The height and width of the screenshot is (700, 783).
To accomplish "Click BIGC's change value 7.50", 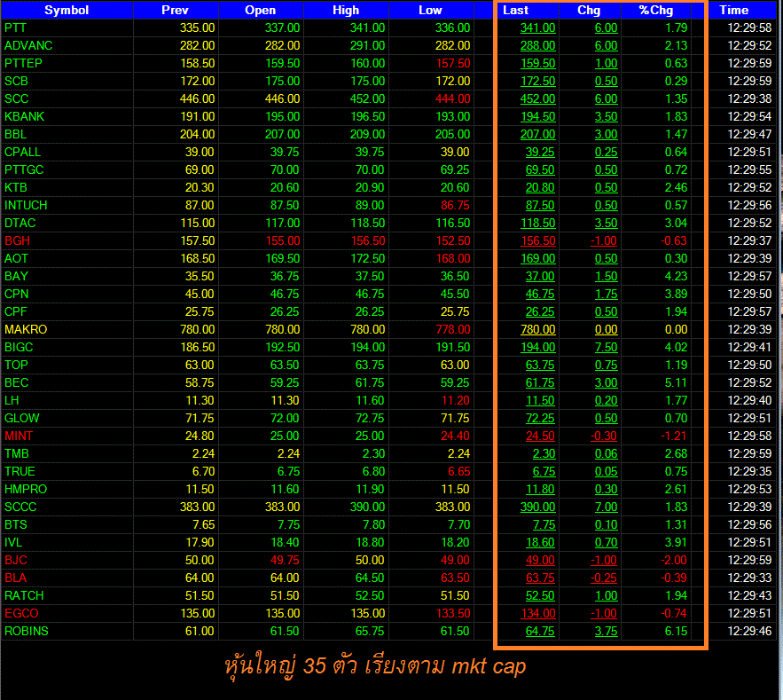I will (x=607, y=347).
